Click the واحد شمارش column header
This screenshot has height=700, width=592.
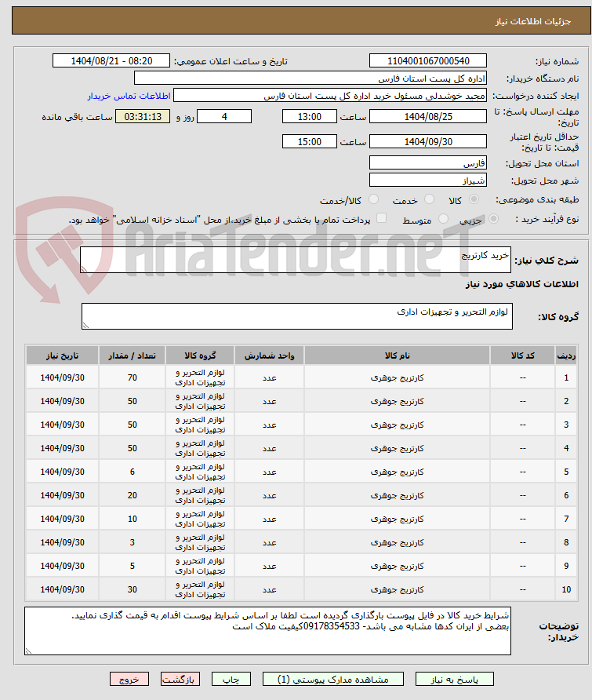(269, 355)
